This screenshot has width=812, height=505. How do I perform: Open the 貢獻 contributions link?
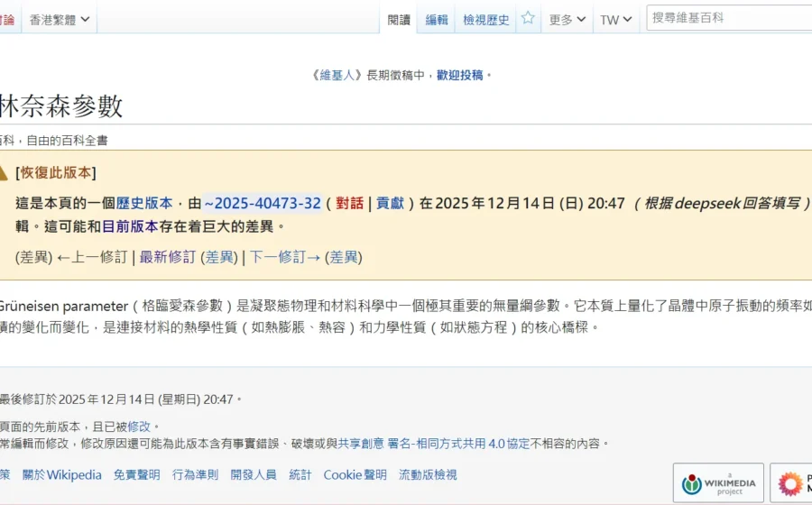[x=390, y=203]
